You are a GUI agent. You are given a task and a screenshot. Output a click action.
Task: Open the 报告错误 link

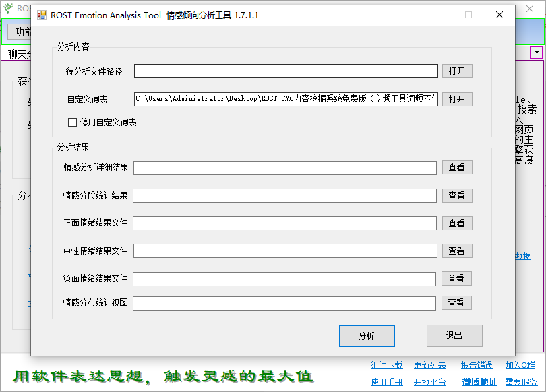click(476, 364)
